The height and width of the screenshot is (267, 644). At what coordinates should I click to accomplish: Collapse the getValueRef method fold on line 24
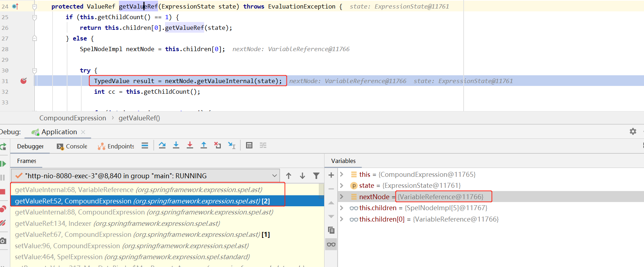pyautogui.click(x=34, y=6)
